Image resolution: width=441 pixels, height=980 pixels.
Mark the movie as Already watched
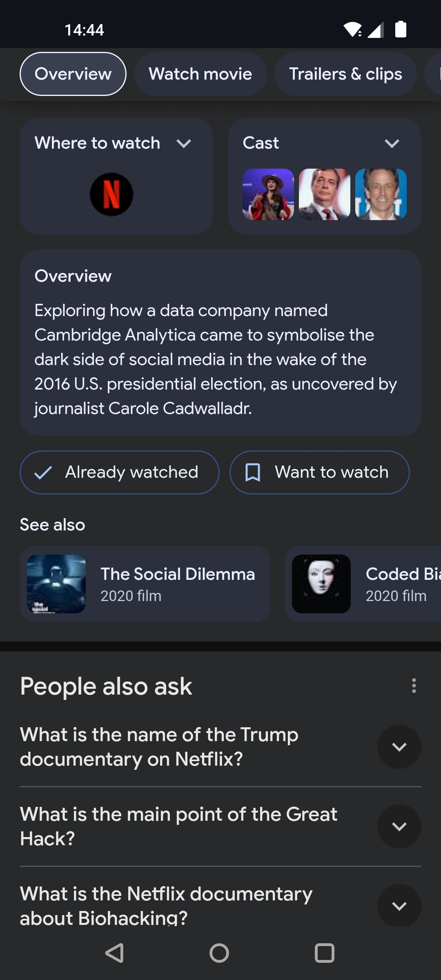point(120,472)
